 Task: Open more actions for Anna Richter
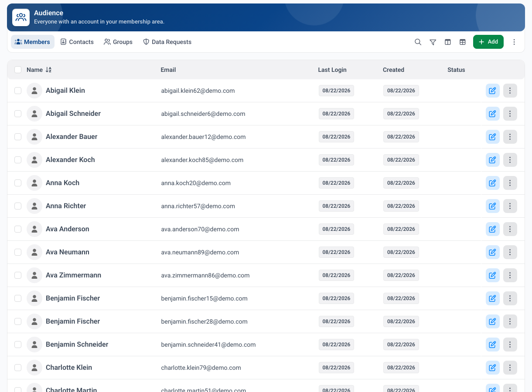[x=510, y=206]
